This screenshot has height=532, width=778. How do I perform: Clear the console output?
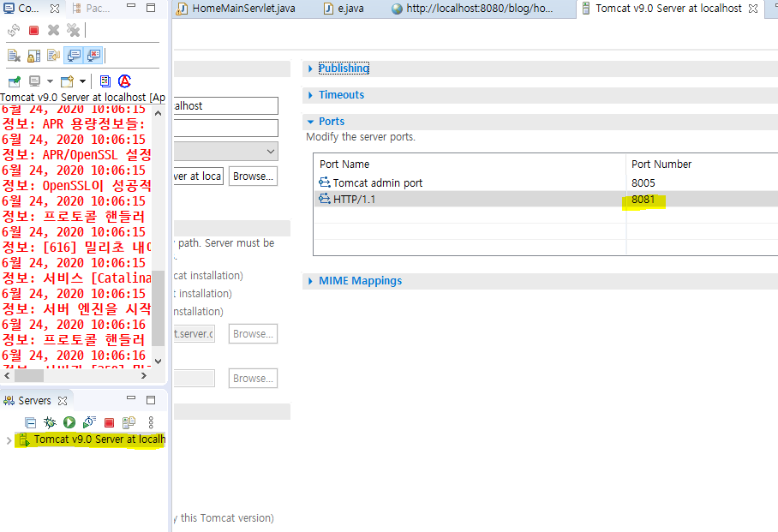click(14, 55)
